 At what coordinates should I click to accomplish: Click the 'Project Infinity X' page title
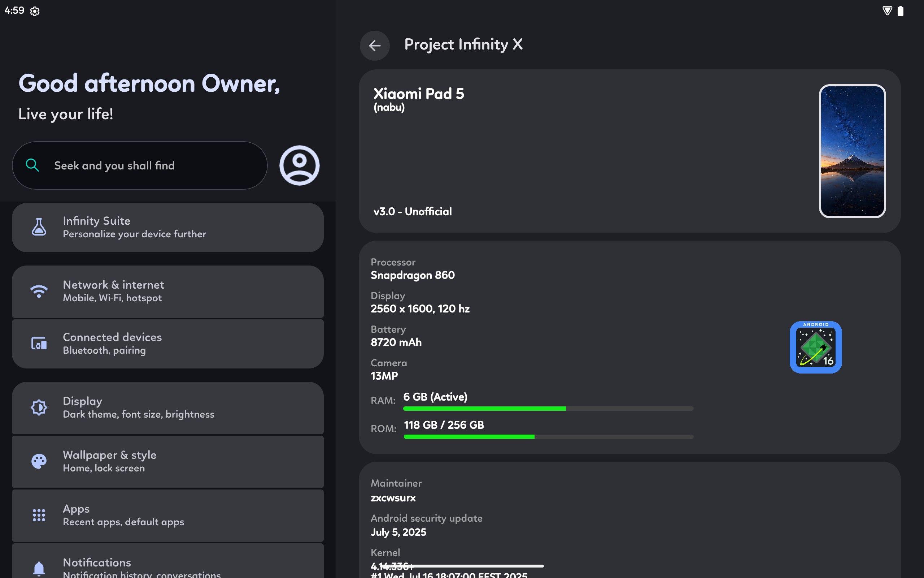[x=463, y=45]
